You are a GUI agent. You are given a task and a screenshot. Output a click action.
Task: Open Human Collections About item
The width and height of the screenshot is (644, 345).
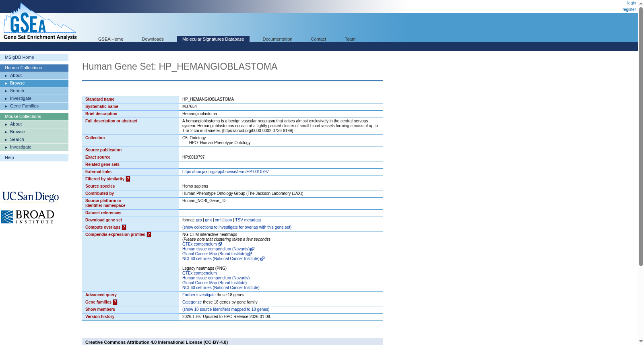(x=34, y=76)
